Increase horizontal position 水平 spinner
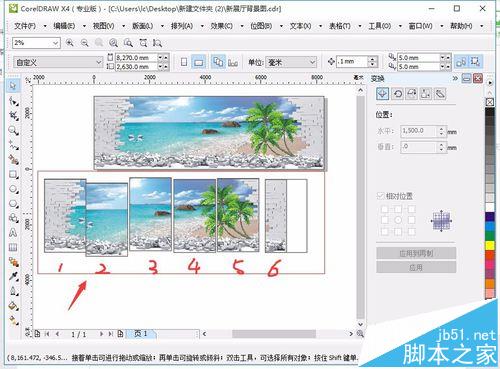 441,128
